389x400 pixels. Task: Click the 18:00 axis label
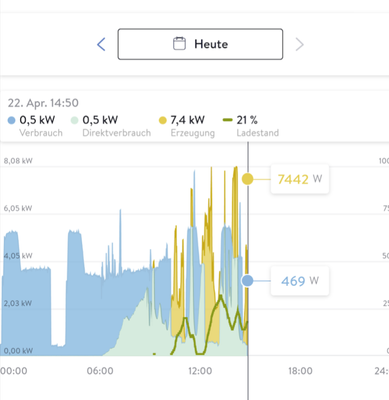(x=300, y=371)
